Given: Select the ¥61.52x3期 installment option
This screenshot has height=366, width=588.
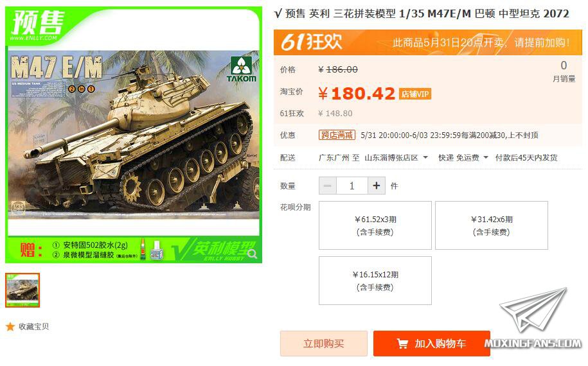Looking at the screenshot, I should (x=375, y=225).
